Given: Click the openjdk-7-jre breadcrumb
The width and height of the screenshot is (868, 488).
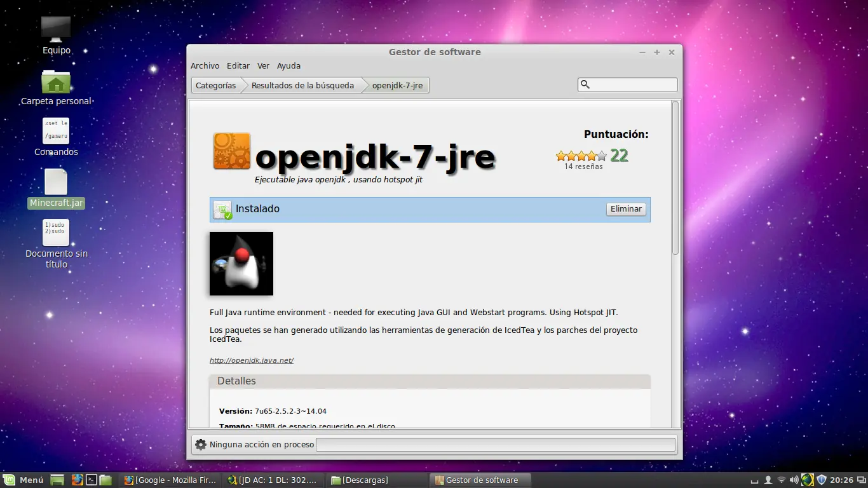Looking at the screenshot, I should click(397, 85).
